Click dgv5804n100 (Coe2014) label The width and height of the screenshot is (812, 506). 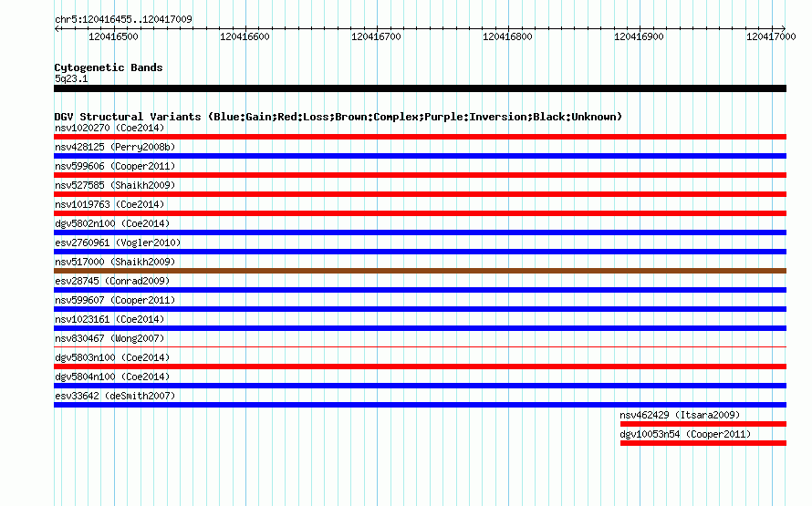(x=112, y=377)
